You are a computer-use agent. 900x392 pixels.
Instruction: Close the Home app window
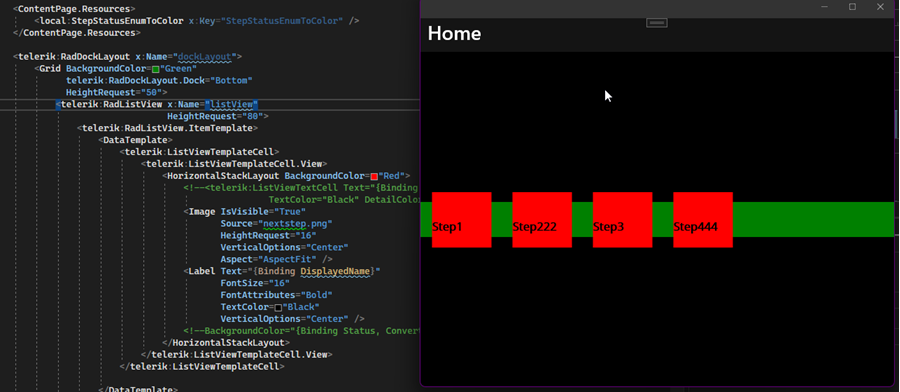click(880, 7)
